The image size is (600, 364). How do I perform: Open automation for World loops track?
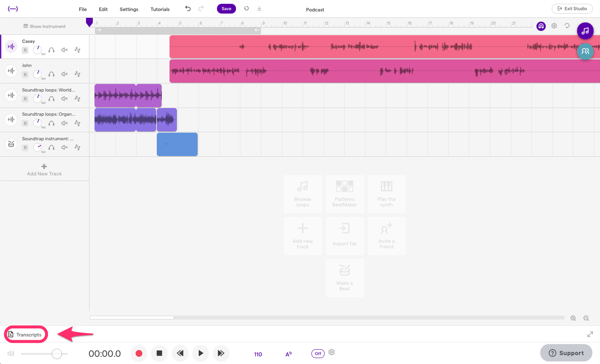[78, 99]
